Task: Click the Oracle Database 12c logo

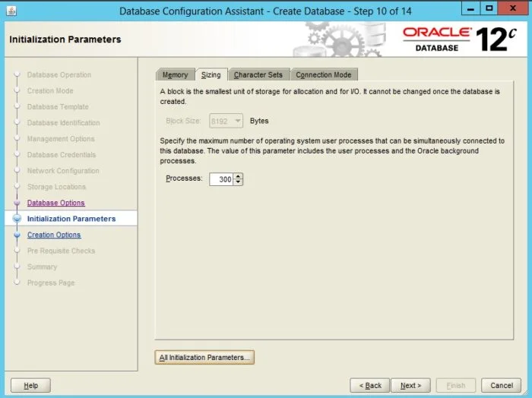Action: click(459, 39)
